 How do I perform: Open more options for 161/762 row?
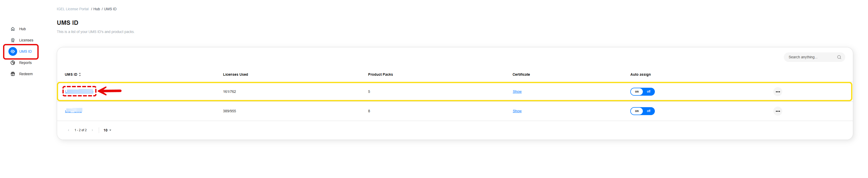point(777,92)
